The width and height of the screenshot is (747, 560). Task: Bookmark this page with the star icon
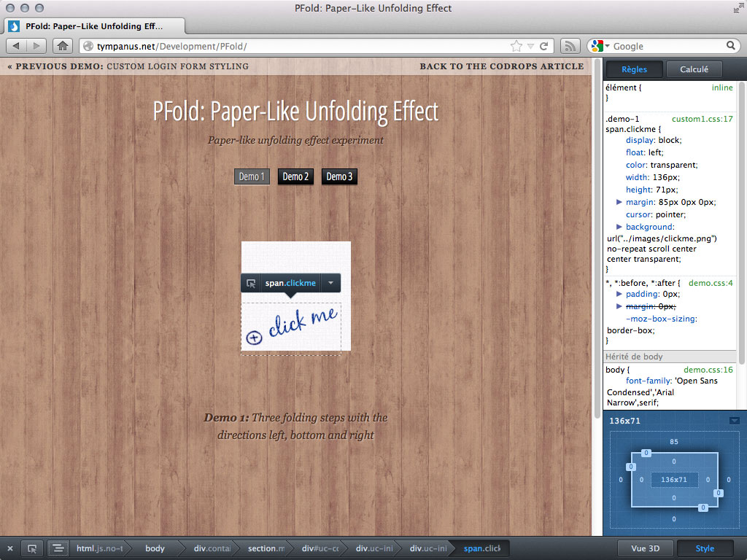click(516, 46)
